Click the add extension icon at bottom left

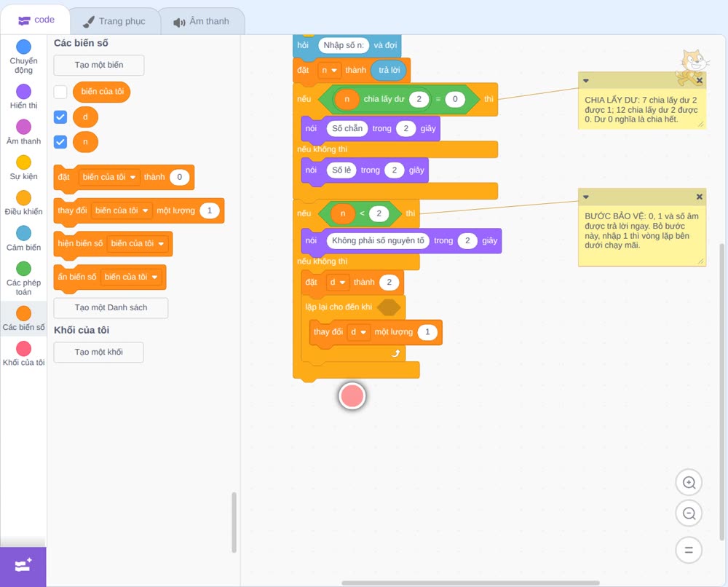coord(23,566)
